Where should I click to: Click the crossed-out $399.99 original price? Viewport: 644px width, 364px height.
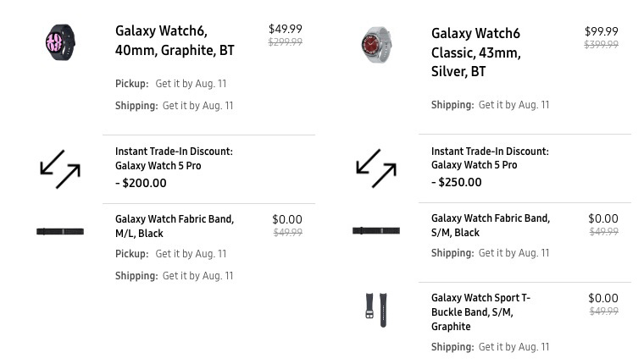602,44
